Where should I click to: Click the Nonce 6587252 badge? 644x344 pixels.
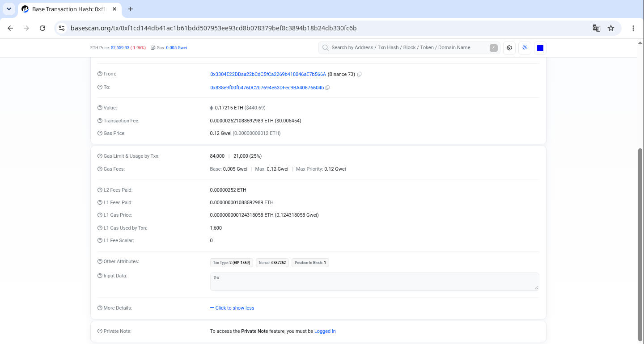coord(272,263)
